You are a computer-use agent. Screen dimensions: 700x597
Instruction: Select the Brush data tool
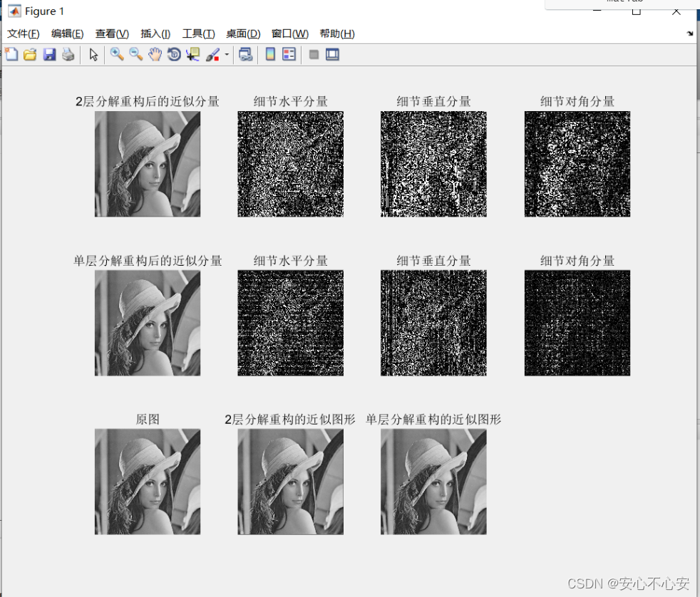[x=213, y=54]
